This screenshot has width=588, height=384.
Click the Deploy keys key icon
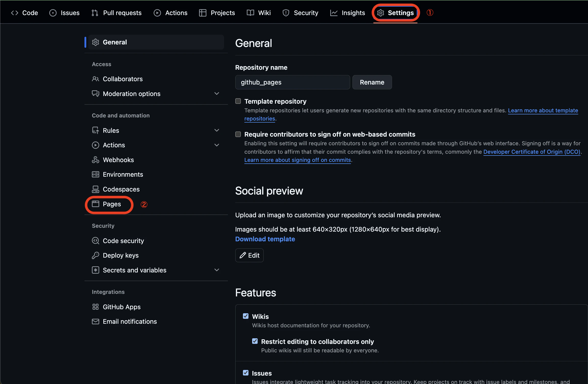click(x=95, y=255)
